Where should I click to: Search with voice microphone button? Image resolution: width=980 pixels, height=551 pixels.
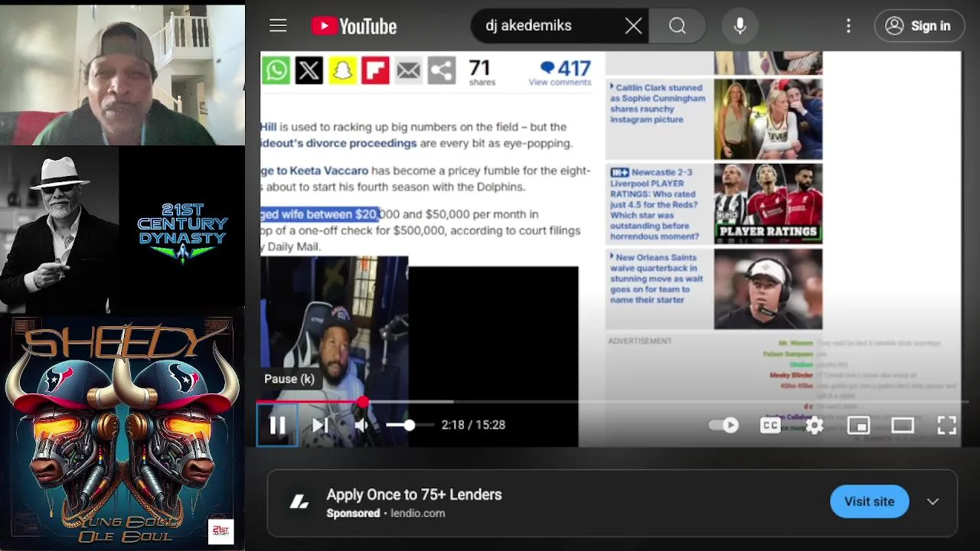[740, 26]
